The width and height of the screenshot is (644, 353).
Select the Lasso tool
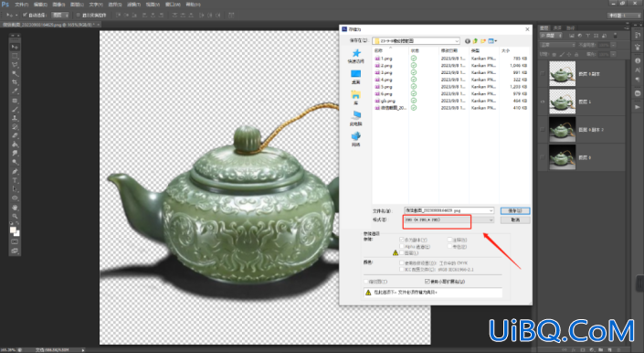click(15, 65)
